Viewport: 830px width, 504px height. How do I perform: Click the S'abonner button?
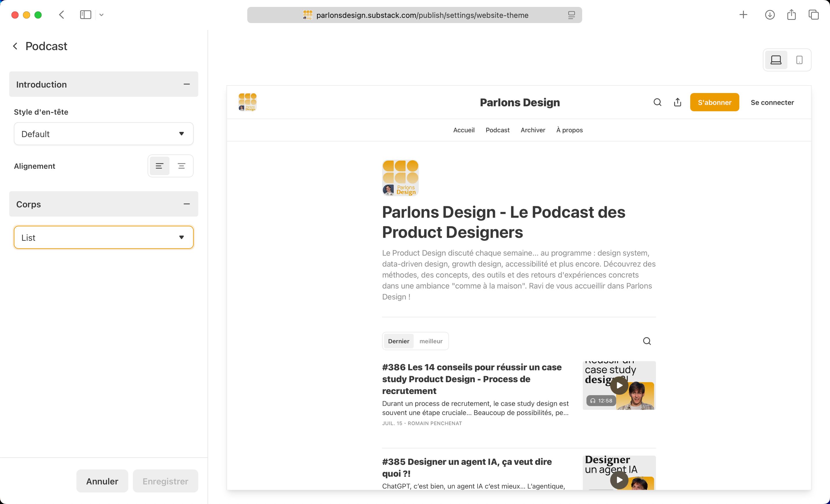coord(714,102)
